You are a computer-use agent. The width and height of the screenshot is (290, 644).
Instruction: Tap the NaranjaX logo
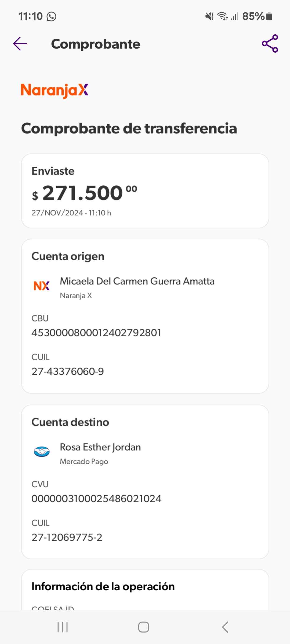[x=55, y=90]
